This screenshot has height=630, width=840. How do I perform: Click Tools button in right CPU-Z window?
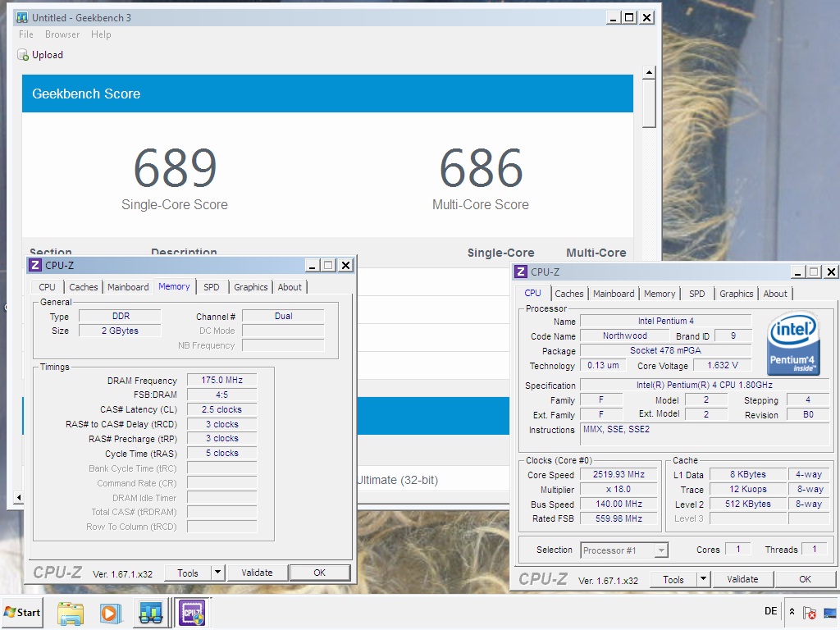673,580
